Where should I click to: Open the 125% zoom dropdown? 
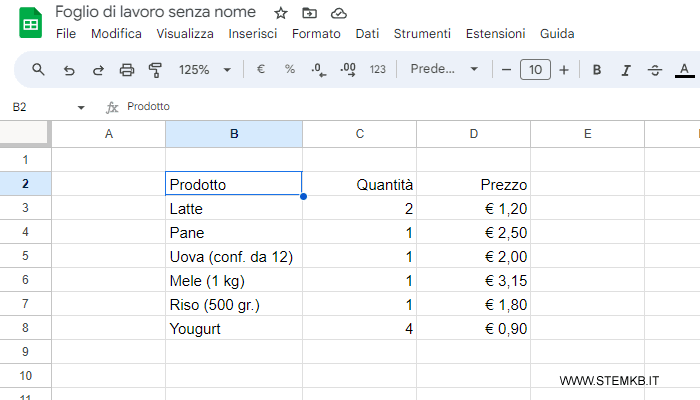204,70
